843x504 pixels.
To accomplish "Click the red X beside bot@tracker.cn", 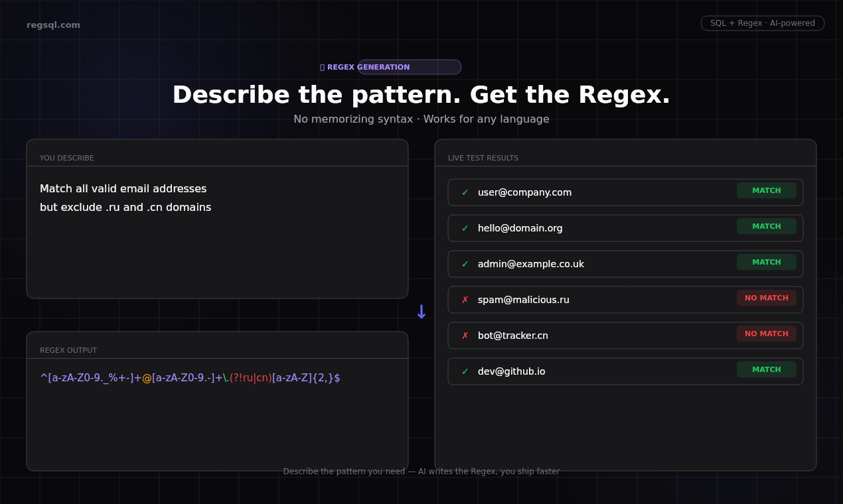I will point(464,336).
